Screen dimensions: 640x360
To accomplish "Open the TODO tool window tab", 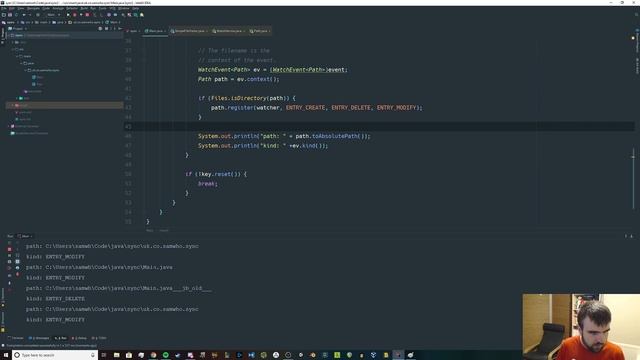I will [x=99, y=338].
